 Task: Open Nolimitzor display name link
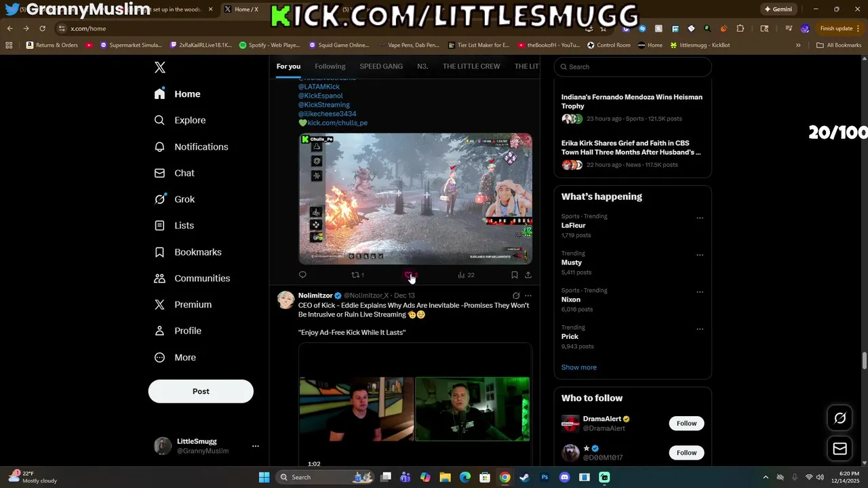pyautogui.click(x=315, y=296)
